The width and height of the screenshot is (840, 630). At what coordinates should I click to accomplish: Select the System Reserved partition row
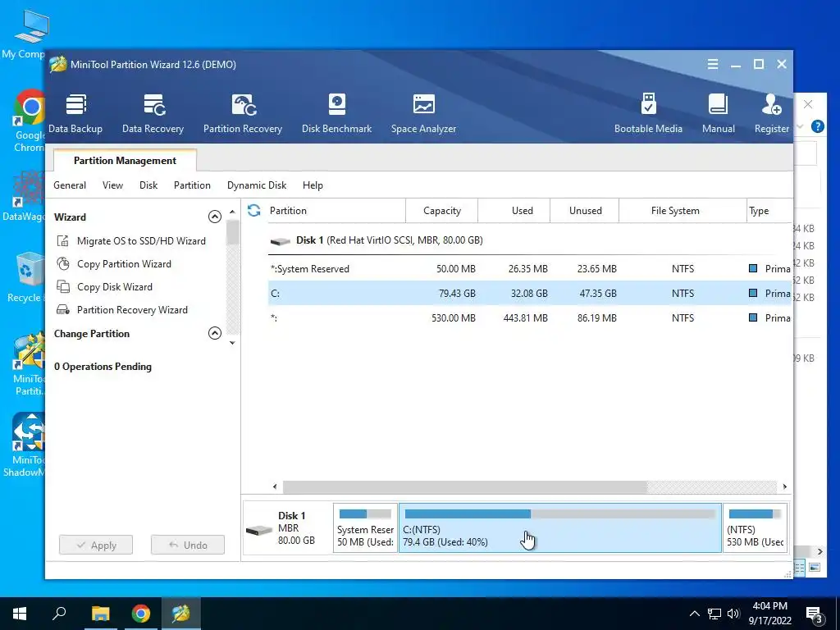pyautogui.click(x=529, y=269)
